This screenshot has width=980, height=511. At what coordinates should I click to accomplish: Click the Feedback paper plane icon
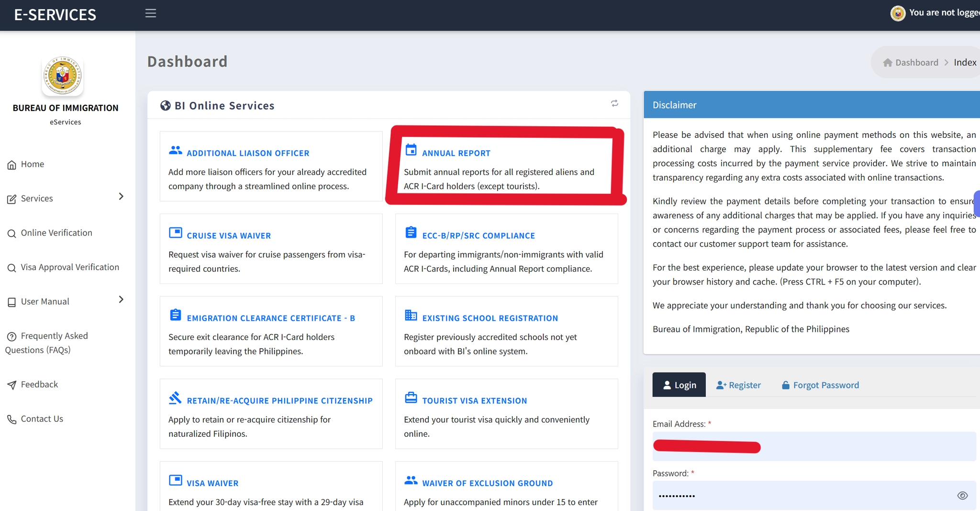(x=12, y=385)
